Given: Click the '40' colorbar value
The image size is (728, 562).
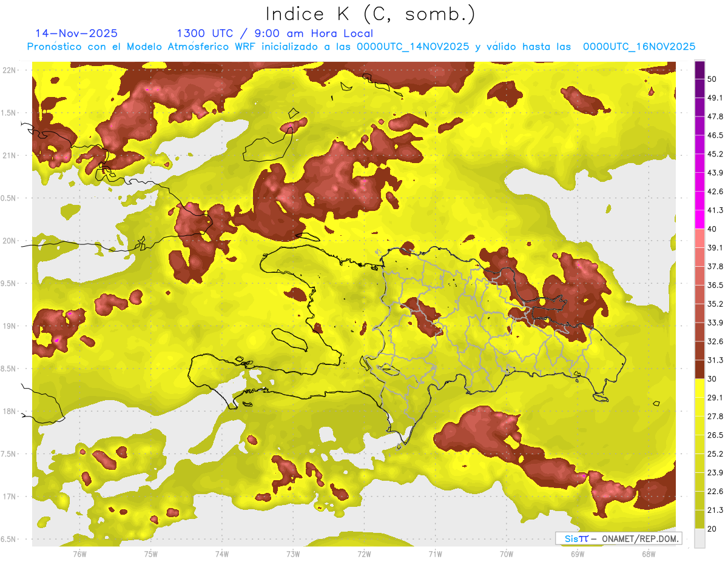Looking at the screenshot, I should [x=712, y=229].
